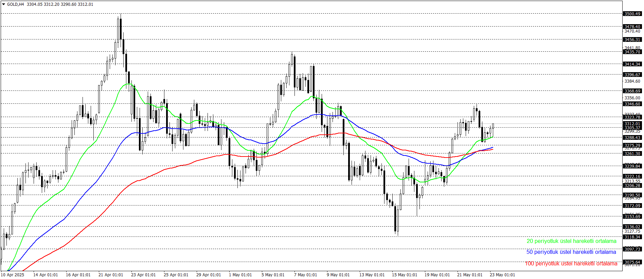Click the 3356.00 price scale value
This screenshot has height=279, width=644.
(632, 98)
